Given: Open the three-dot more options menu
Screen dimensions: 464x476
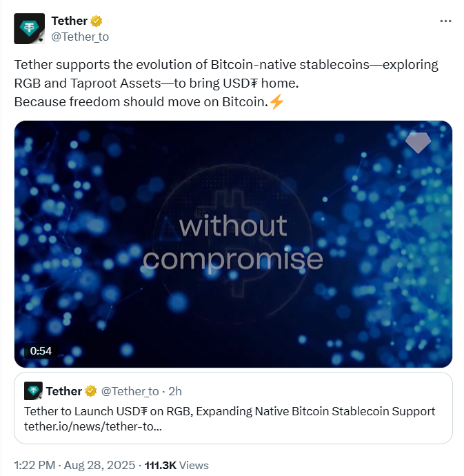Looking at the screenshot, I should pyautogui.click(x=445, y=21).
